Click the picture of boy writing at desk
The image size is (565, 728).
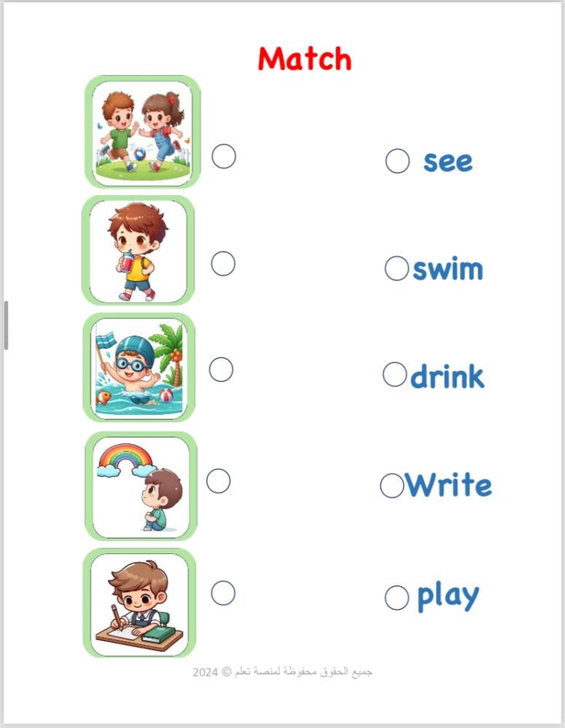tap(139, 603)
